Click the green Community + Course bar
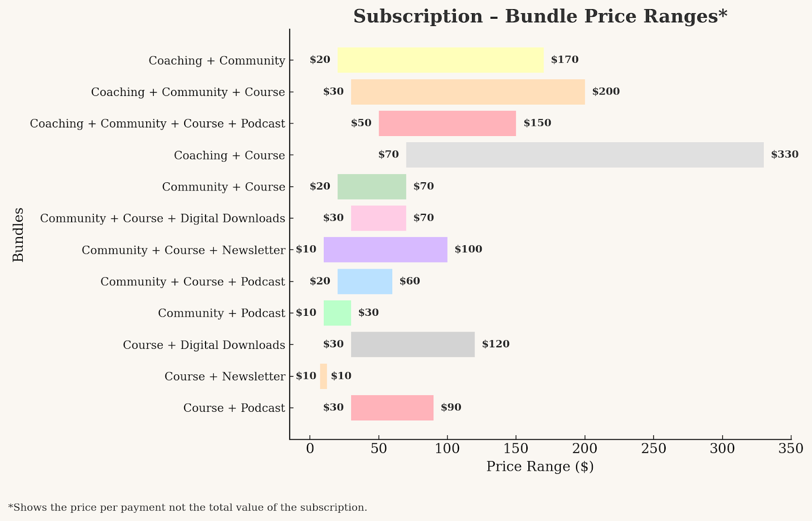The image size is (812, 521). tap(371, 187)
